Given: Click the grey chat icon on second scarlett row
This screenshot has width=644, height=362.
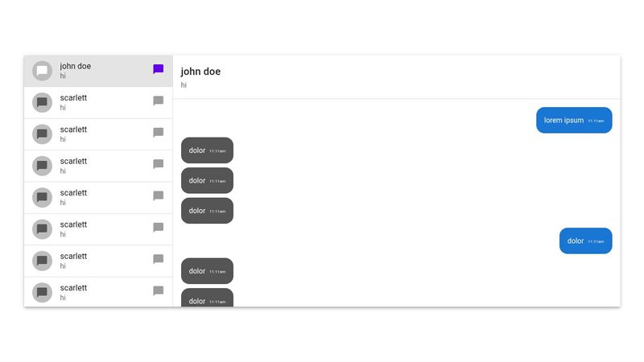Looking at the screenshot, I should pos(158,133).
